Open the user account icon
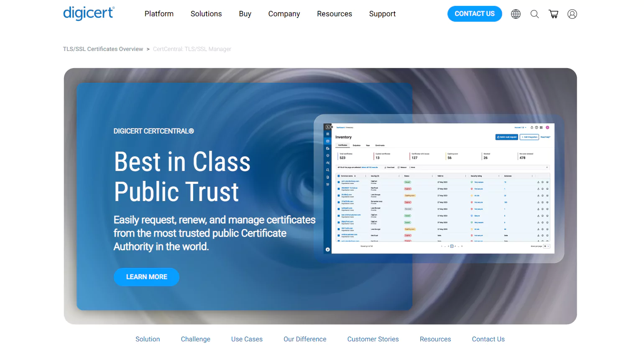This screenshot has height=351, width=644. 572,14
